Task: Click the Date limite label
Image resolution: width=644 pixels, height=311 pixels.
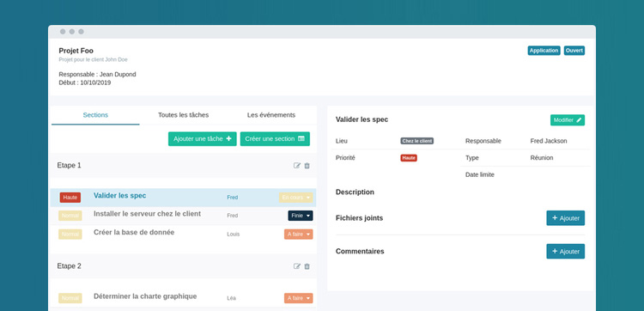Action: (480, 174)
